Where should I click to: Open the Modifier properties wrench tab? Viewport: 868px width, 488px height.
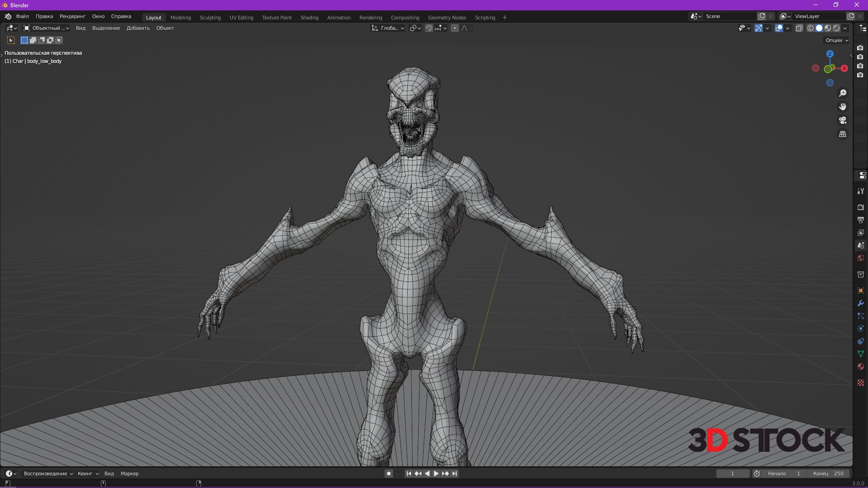(x=860, y=303)
